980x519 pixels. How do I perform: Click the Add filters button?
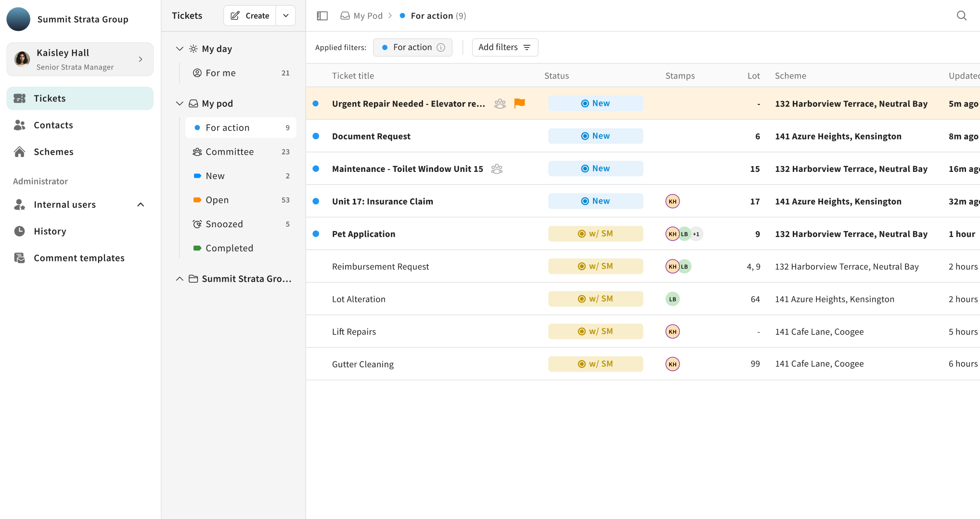pyautogui.click(x=504, y=47)
